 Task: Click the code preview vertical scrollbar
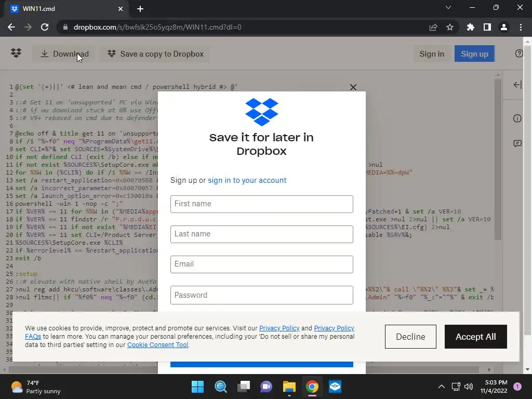coord(498,159)
